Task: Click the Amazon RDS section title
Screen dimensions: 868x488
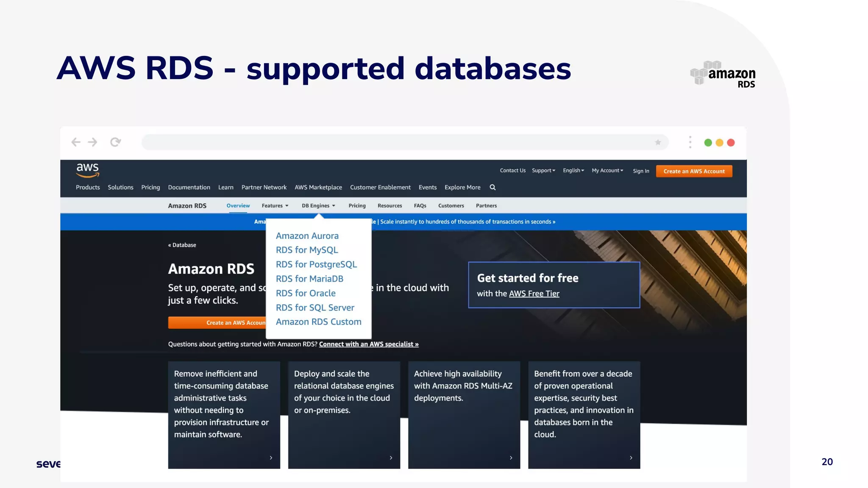Action: click(x=187, y=206)
